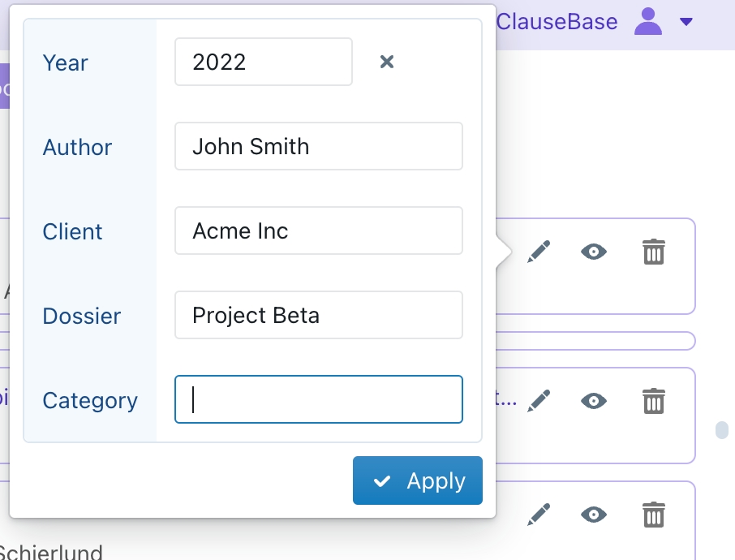This screenshot has height=560, width=735.
Task: Open the ClauseBase header link
Action: (x=557, y=22)
